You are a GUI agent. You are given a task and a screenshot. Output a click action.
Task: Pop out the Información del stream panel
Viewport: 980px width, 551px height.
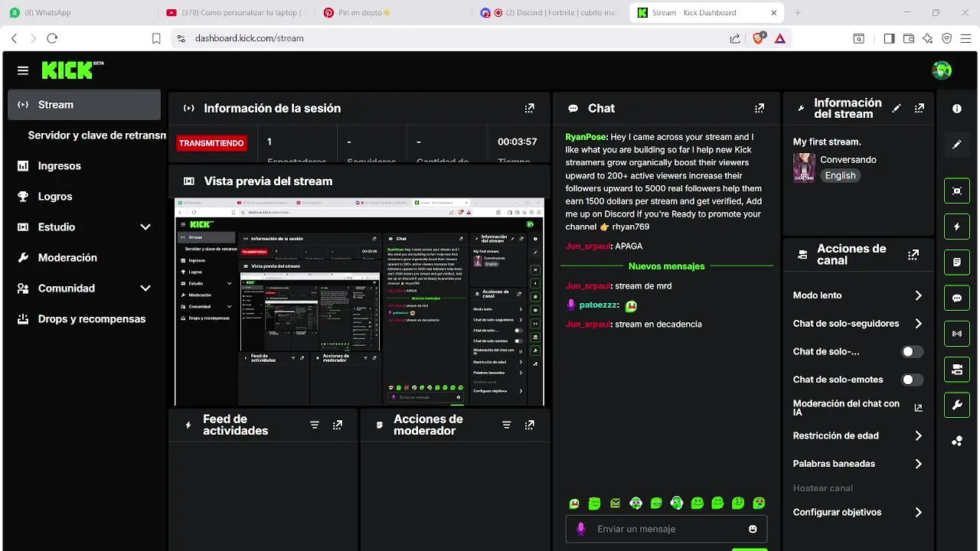point(920,109)
